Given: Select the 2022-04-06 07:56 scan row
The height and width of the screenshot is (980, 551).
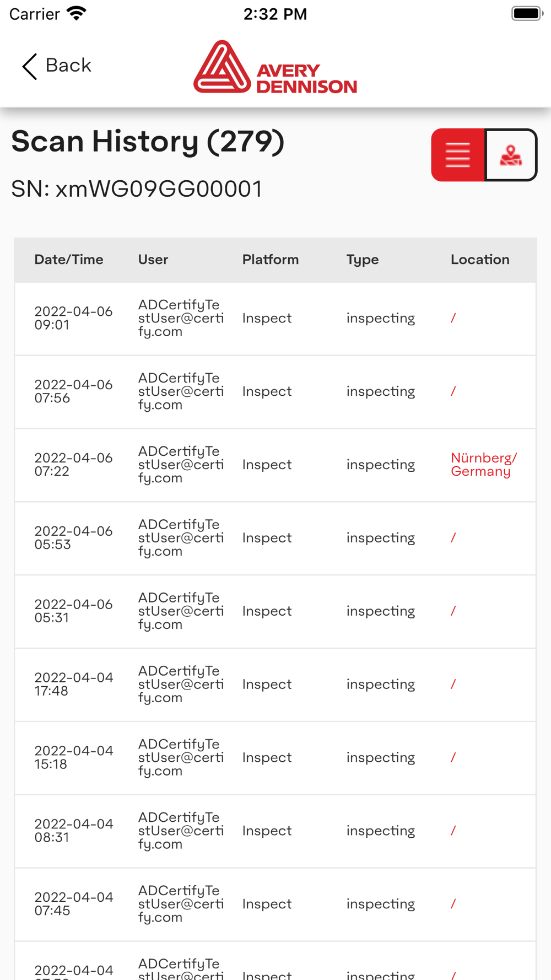Looking at the screenshot, I should 275,392.
